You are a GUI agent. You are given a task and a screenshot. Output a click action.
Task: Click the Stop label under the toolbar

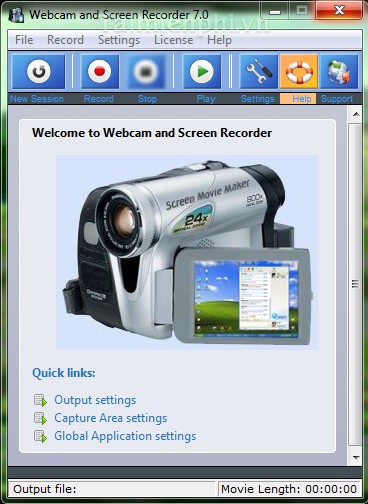[147, 99]
